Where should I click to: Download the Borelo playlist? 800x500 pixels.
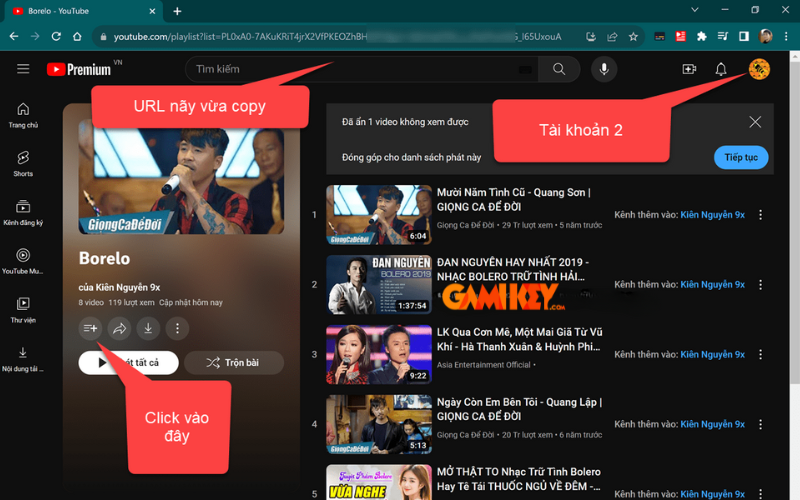click(148, 328)
